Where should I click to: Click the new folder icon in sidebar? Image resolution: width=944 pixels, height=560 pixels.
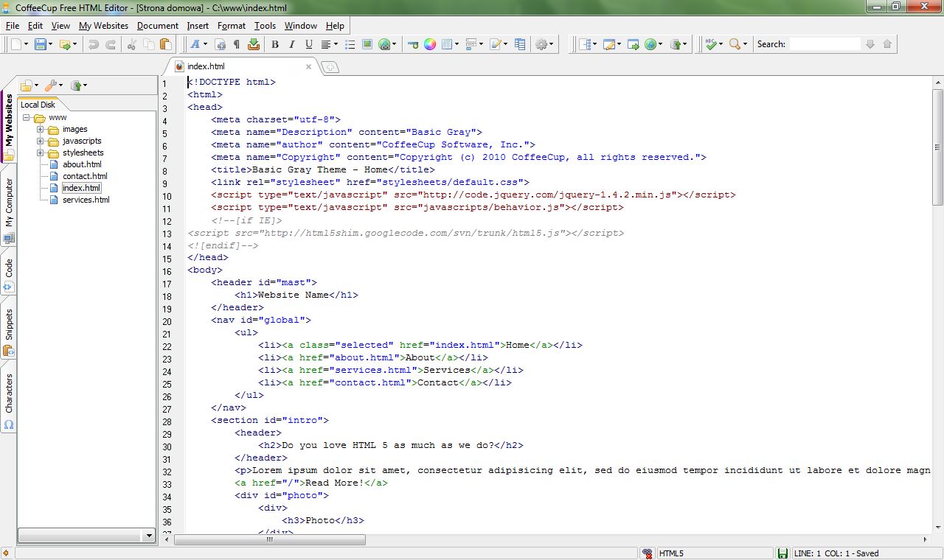26,85
